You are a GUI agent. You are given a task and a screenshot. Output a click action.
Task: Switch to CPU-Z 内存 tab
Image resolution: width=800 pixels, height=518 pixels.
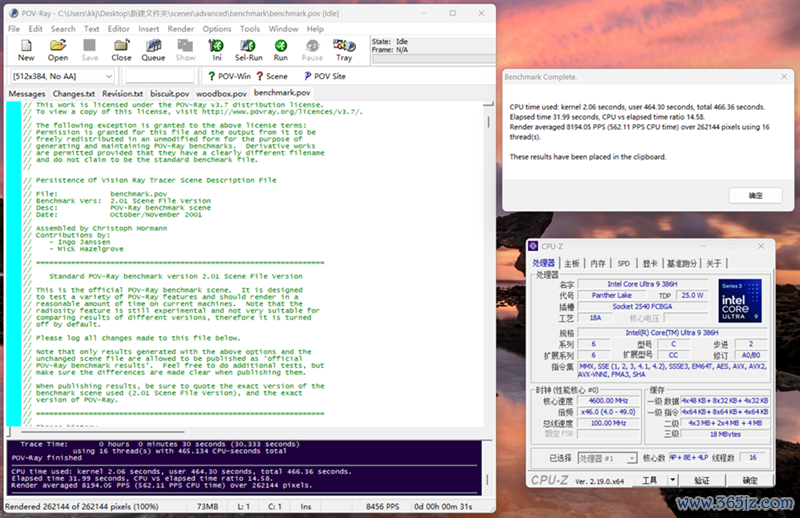point(597,263)
